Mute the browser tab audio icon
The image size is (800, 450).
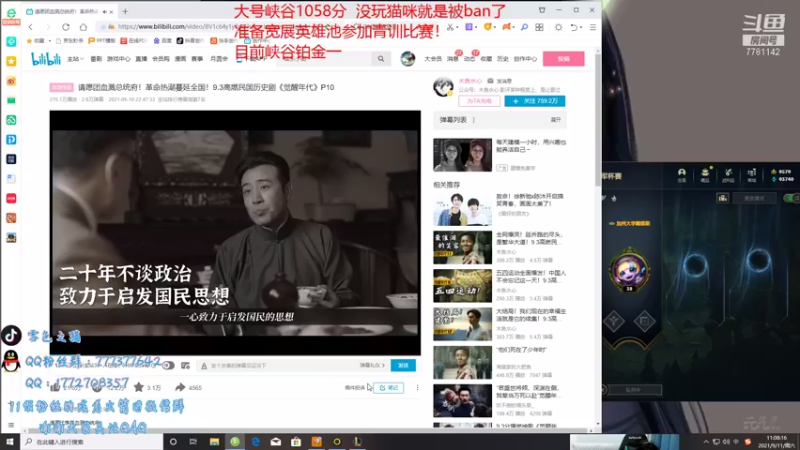[105, 11]
